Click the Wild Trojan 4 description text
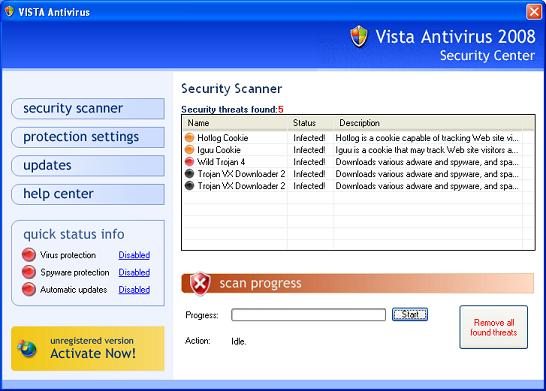This screenshot has width=546, height=391. tap(427, 162)
